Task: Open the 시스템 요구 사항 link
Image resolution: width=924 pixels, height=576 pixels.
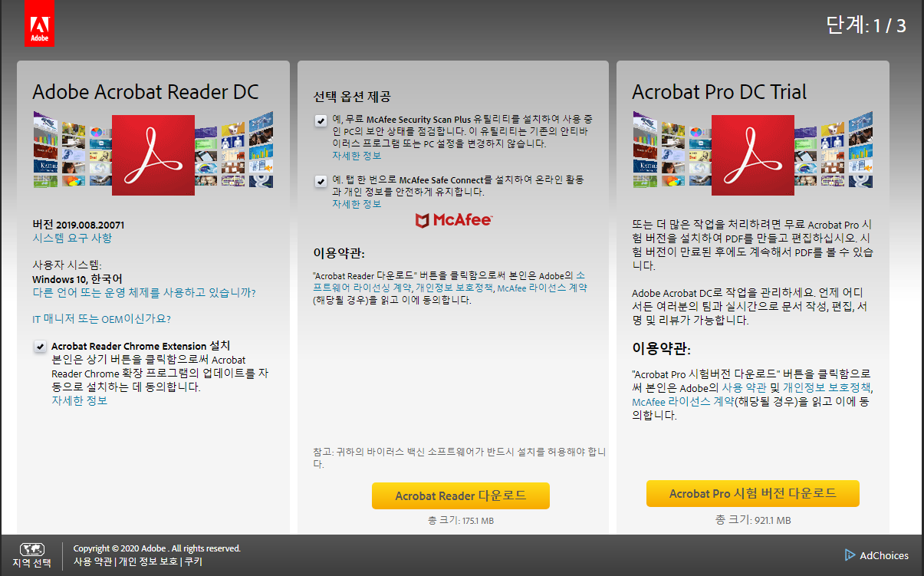Action: tap(72, 238)
